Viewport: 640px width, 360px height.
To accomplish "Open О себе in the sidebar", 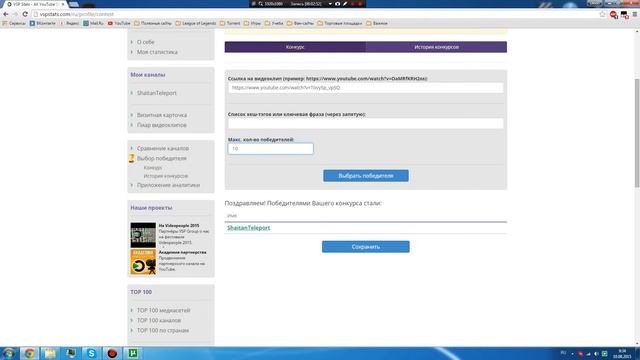I will point(145,42).
